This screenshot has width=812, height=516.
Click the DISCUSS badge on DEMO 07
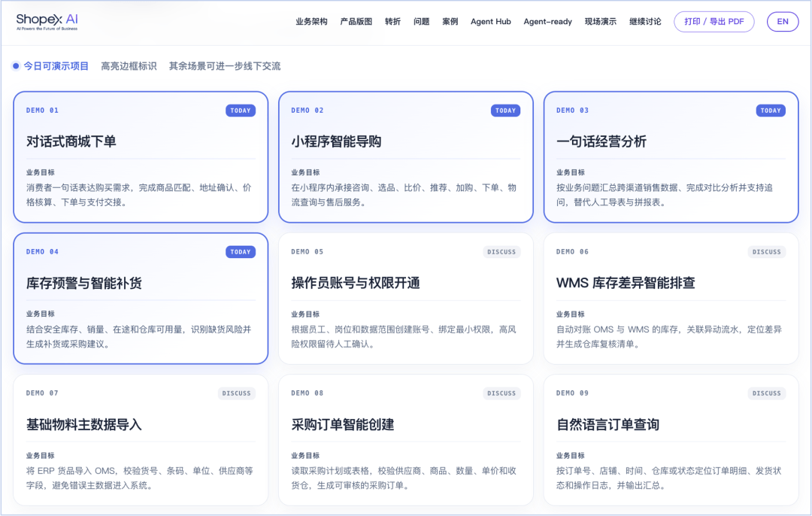(236, 393)
